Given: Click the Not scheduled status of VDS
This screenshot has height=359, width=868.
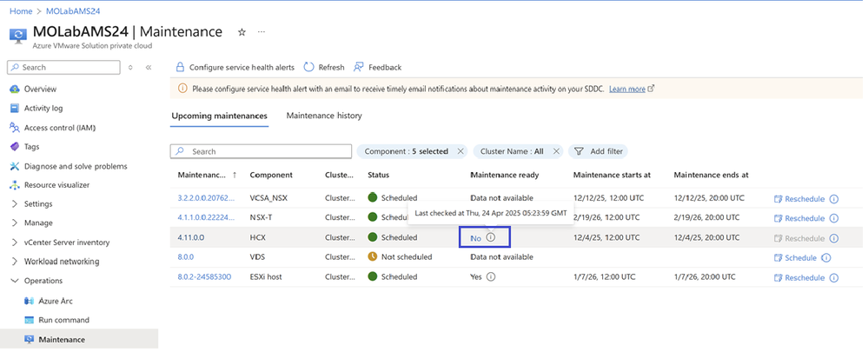Looking at the screenshot, I should tap(400, 257).
